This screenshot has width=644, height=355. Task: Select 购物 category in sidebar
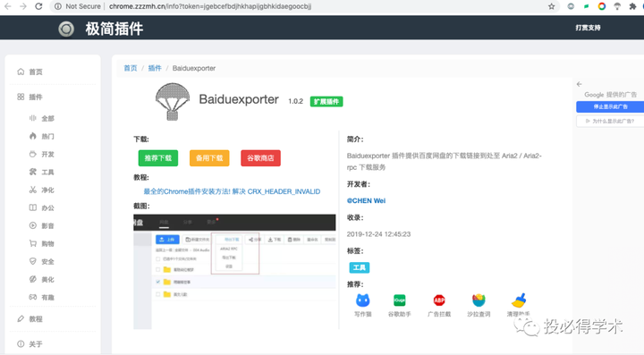click(x=42, y=244)
